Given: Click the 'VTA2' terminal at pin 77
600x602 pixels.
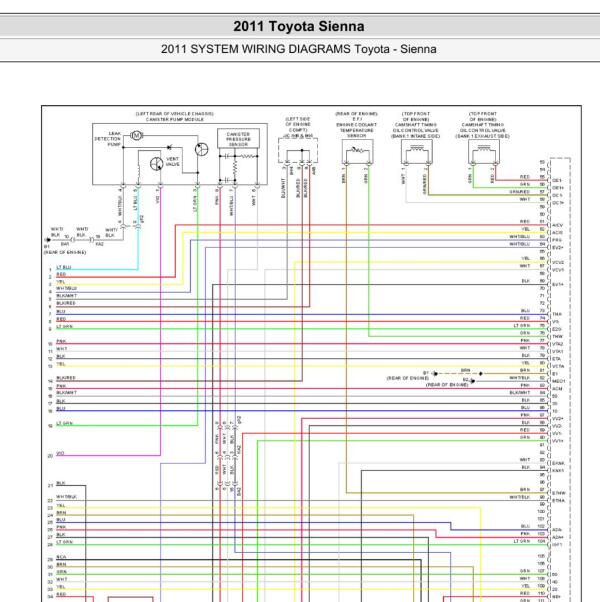Looking at the screenshot, I should (x=557, y=344).
